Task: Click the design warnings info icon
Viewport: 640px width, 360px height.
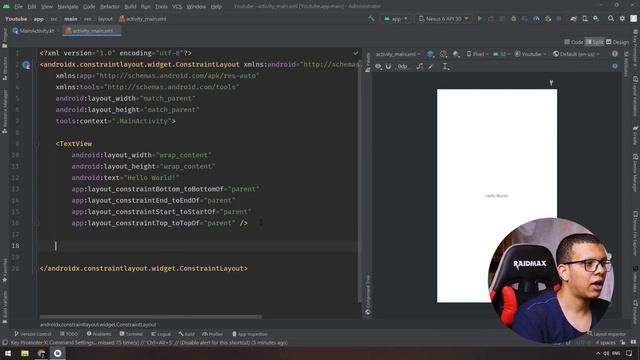Action: coord(615,54)
